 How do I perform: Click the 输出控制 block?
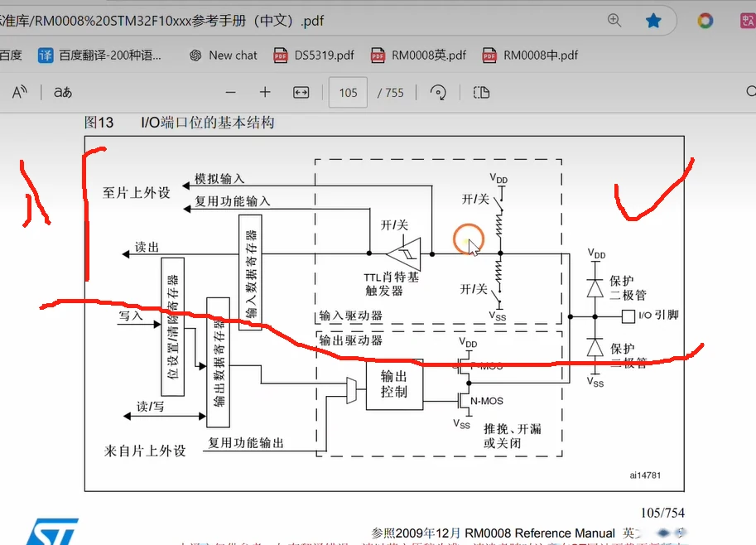pos(394,384)
